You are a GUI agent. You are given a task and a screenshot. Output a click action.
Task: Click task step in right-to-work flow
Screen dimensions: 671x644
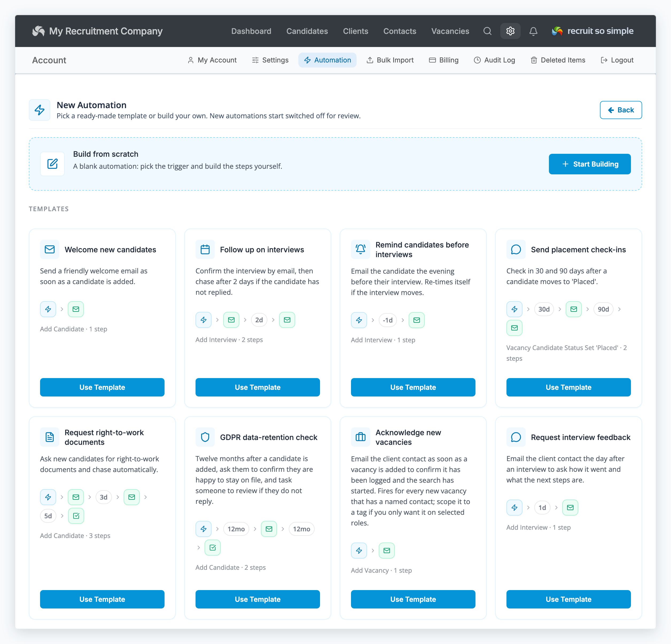[x=76, y=516]
